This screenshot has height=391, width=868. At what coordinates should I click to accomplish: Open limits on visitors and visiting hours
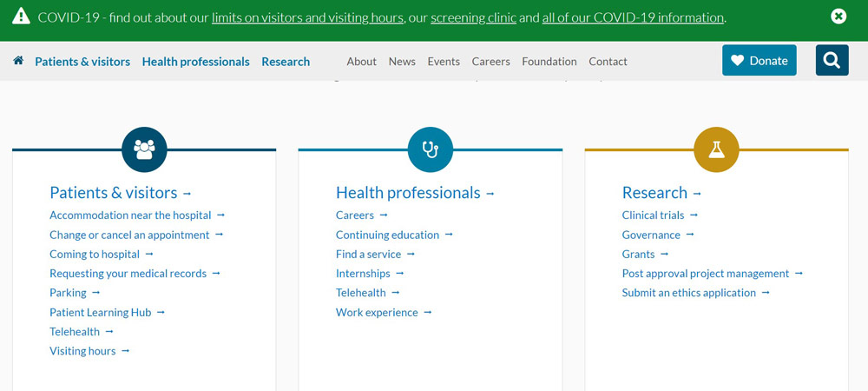pos(307,17)
